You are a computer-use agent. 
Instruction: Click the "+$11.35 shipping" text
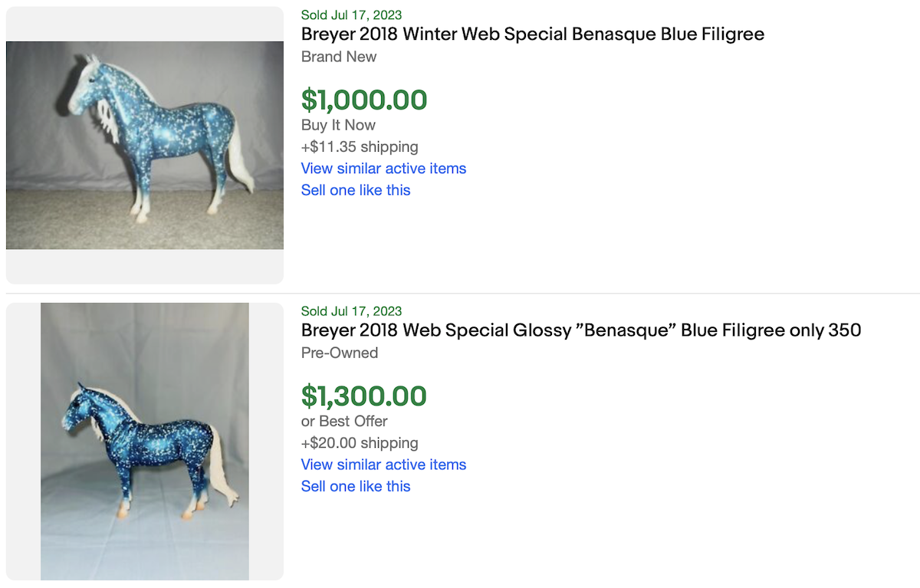tap(360, 146)
